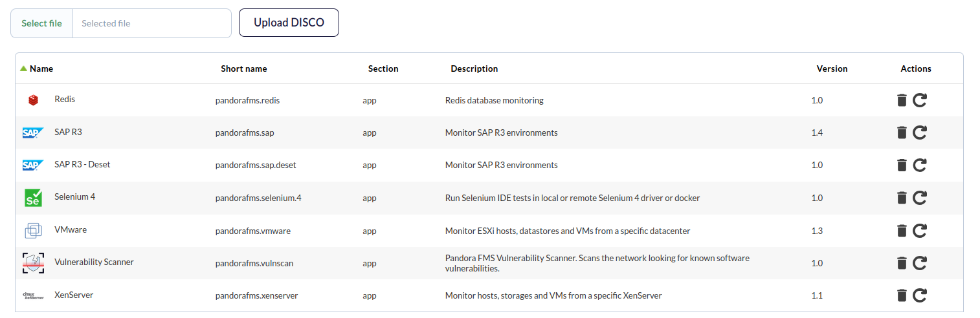Screen dimensions: 980x318
Task: Delete the Selenium 4 entry
Action: [x=902, y=198]
